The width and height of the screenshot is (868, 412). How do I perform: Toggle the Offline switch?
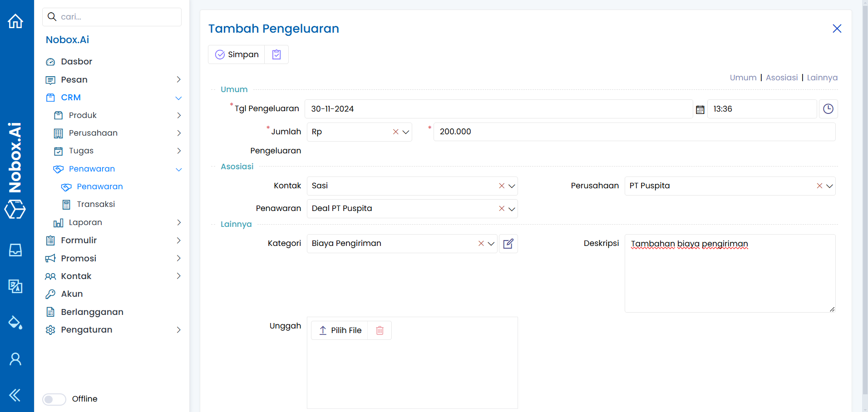54,399
